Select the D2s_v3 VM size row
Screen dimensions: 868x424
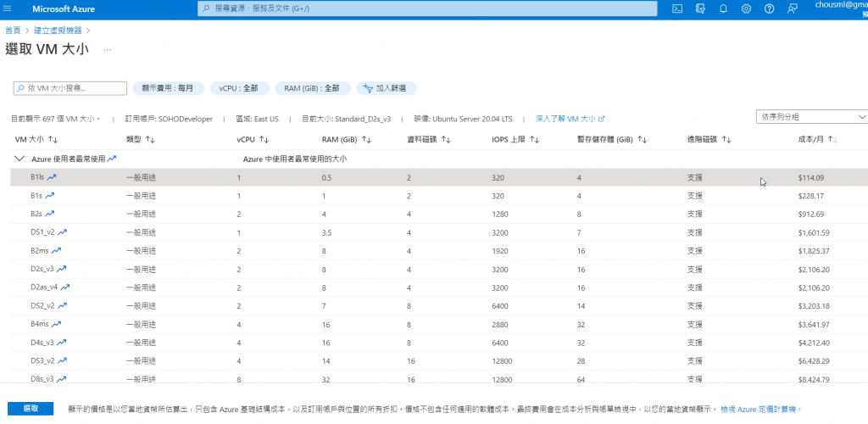coord(439,269)
